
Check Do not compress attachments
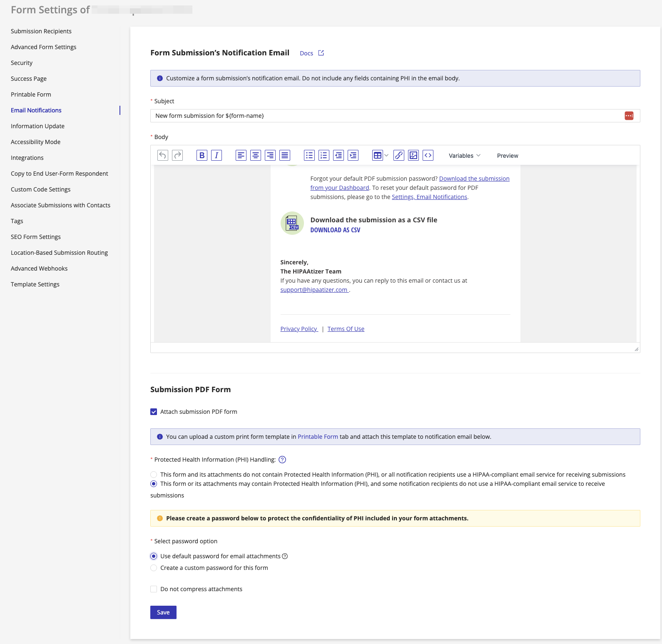tap(154, 589)
